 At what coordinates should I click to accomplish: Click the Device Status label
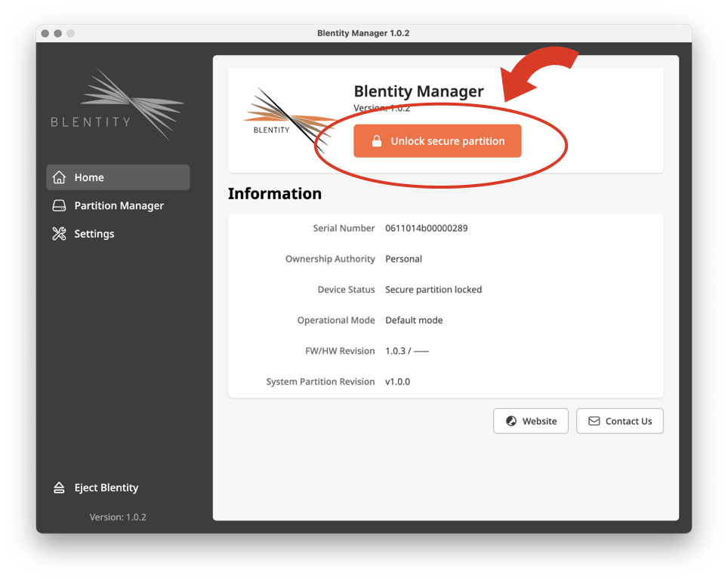click(346, 290)
